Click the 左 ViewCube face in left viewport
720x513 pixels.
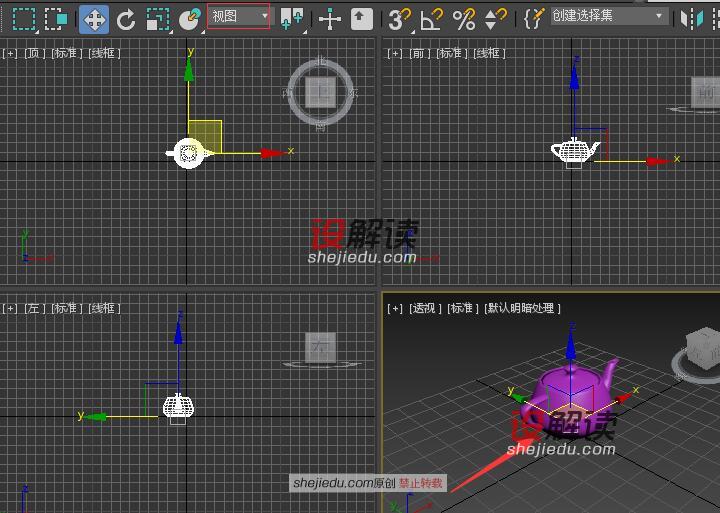320,348
